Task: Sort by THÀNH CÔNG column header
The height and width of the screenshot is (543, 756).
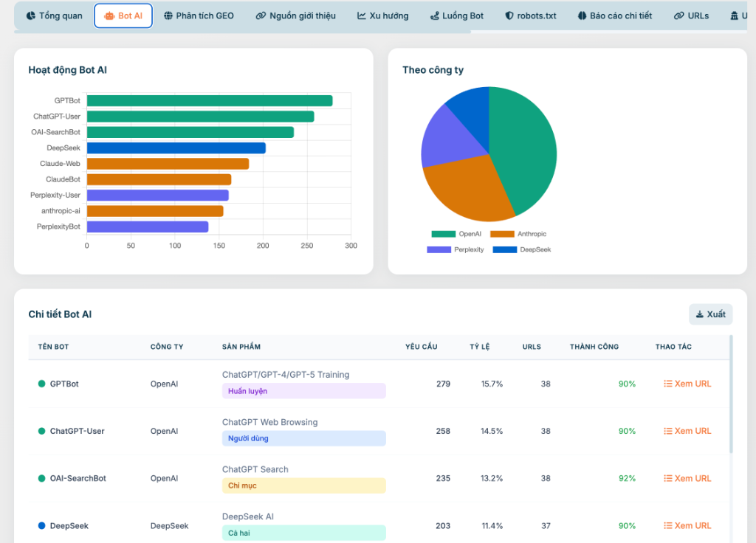Action: click(594, 347)
